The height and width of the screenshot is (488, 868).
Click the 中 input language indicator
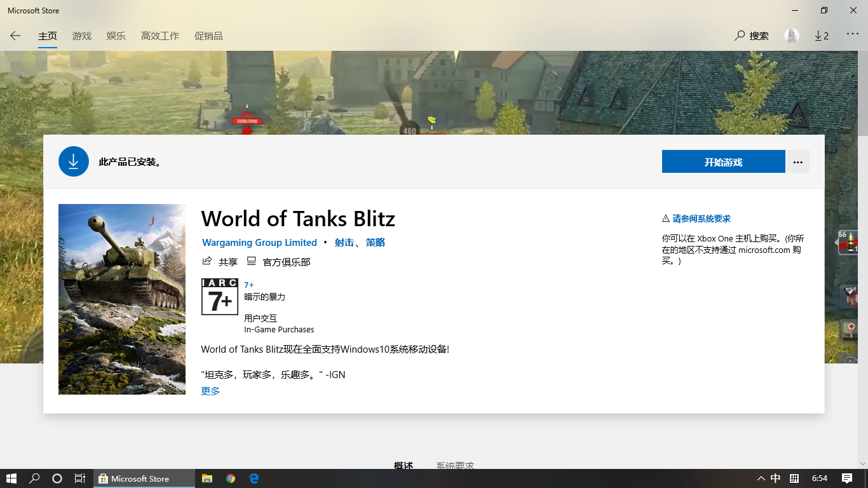pos(776,478)
